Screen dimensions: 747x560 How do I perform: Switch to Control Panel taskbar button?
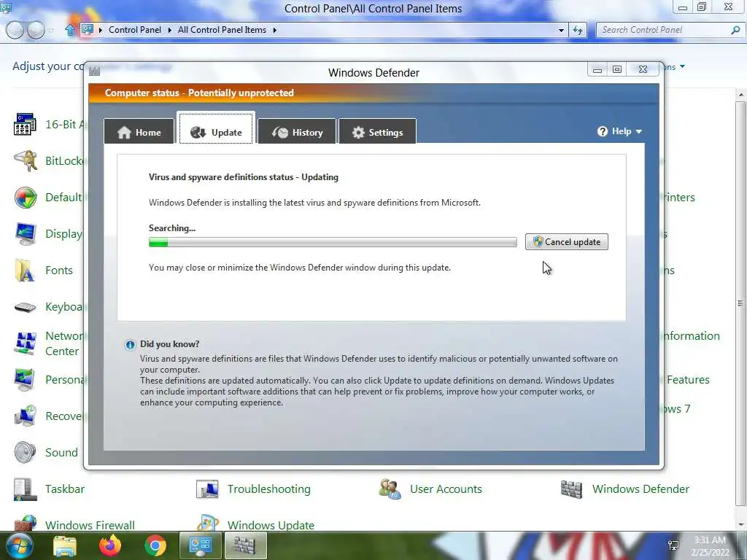pyautogui.click(x=200, y=545)
